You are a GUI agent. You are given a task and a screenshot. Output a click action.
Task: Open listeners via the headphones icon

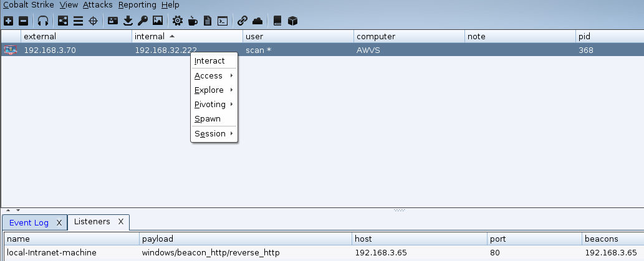point(43,21)
